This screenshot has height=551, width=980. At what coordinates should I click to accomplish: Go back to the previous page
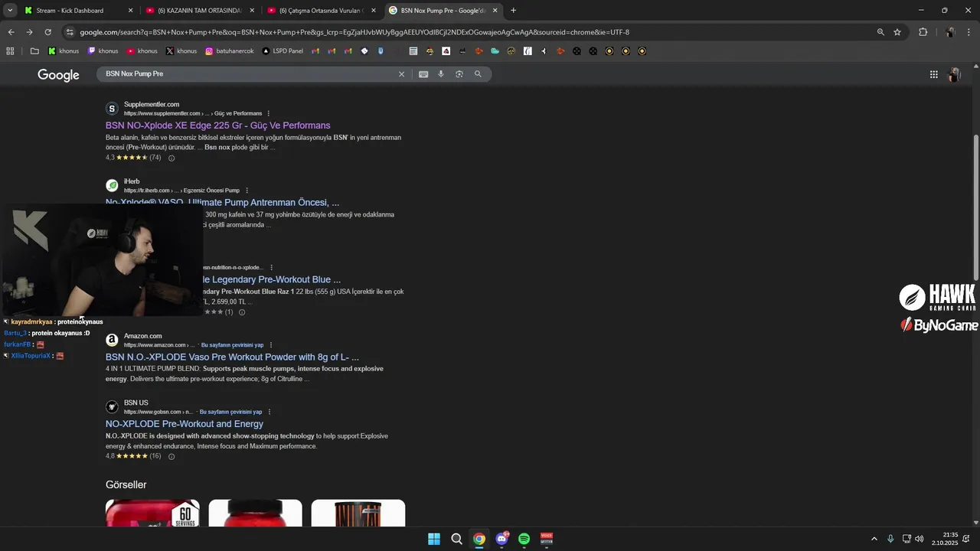pyautogui.click(x=11, y=32)
